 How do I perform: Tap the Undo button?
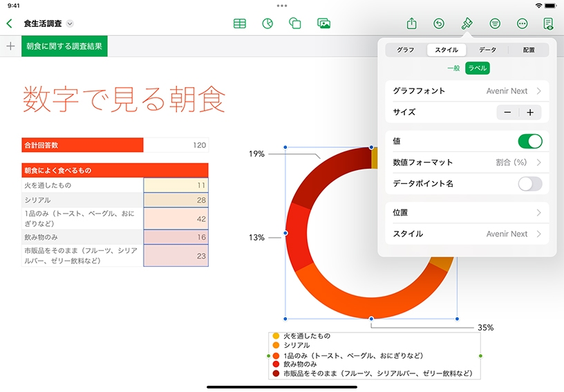tap(439, 24)
